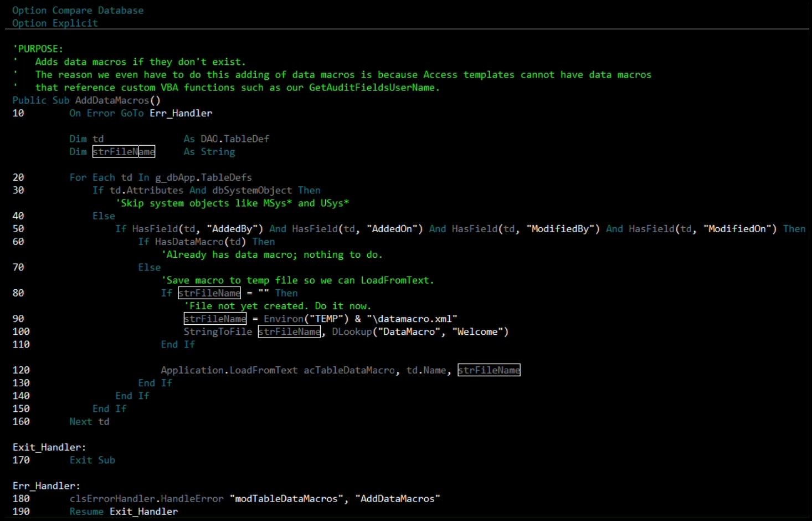812x521 pixels.
Task: Click line number 120
Action: [x=21, y=370]
